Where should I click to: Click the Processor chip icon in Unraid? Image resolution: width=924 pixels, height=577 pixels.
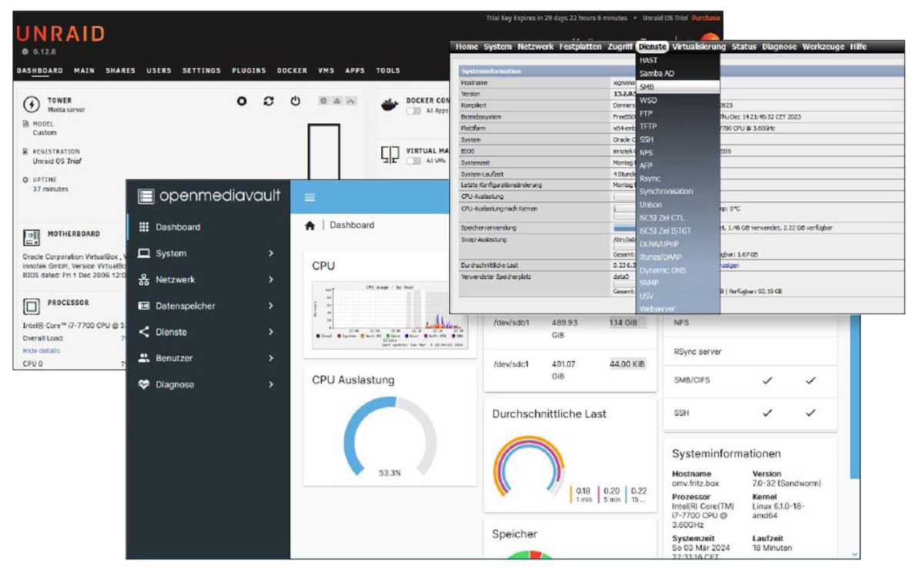coord(32,307)
